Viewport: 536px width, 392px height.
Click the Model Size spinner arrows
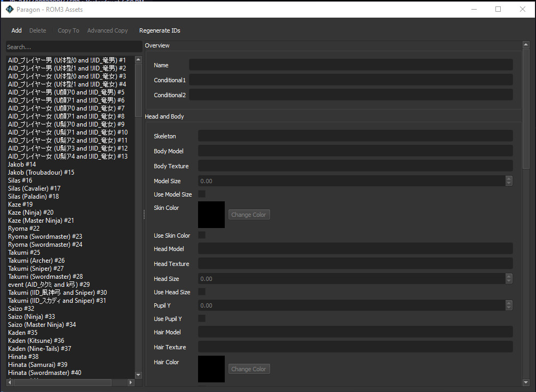[x=508, y=181]
